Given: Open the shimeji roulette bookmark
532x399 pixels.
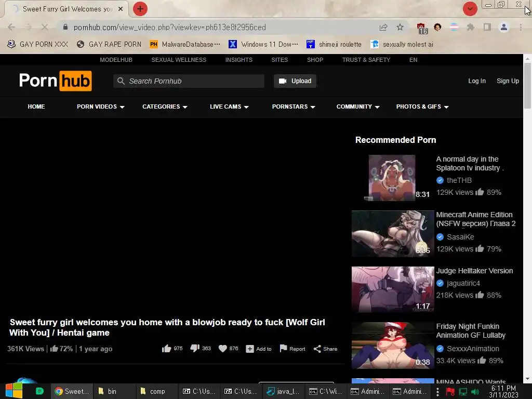Looking at the screenshot, I should pos(334,44).
